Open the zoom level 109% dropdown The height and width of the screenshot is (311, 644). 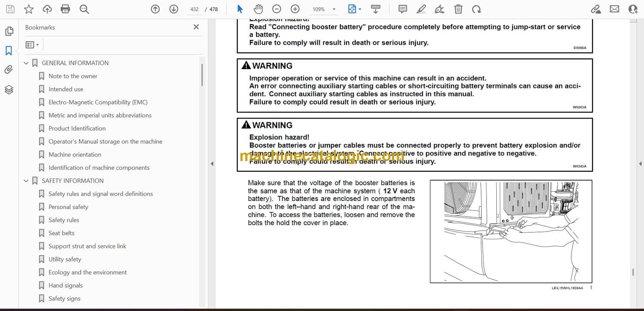tap(334, 9)
